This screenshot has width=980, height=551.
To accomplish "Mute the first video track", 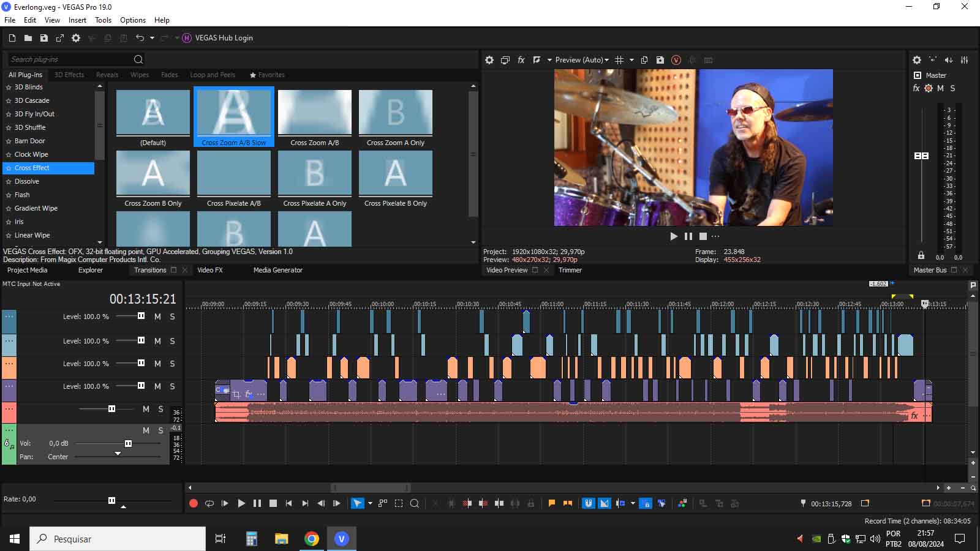I will click(x=157, y=317).
